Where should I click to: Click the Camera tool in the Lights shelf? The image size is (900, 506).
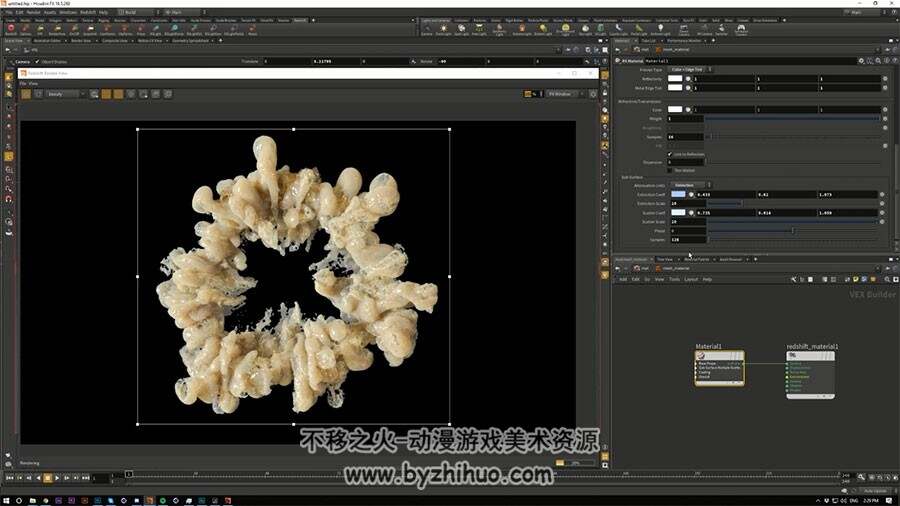(426, 28)
